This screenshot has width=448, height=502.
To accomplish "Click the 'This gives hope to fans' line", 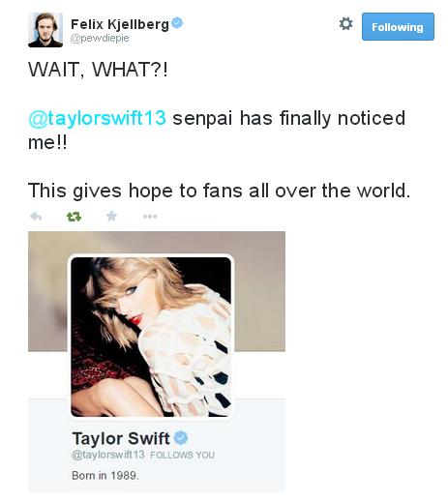I will point(219,191).
